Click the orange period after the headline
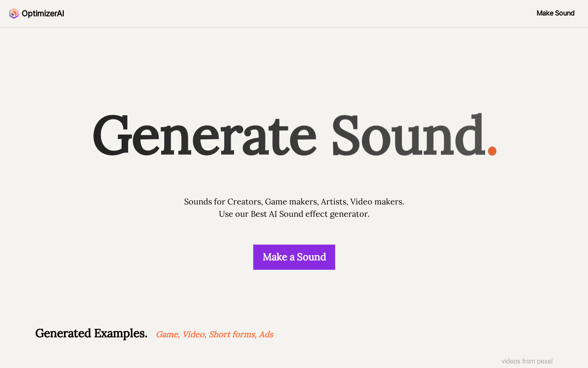This screenshot has height=368, width=588. click(x=492, y=151)
